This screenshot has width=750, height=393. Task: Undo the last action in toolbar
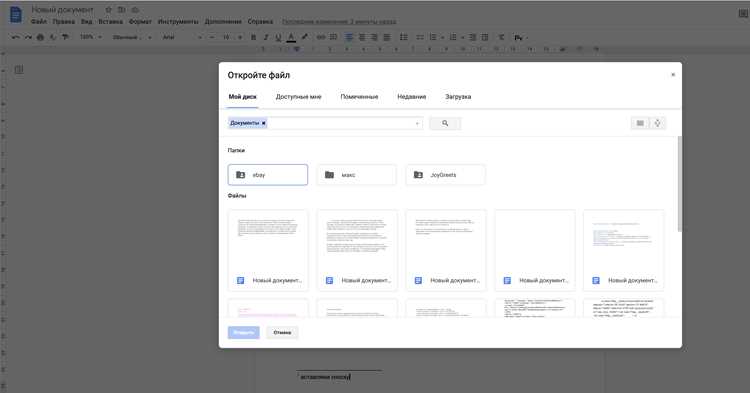pos(16,37)
